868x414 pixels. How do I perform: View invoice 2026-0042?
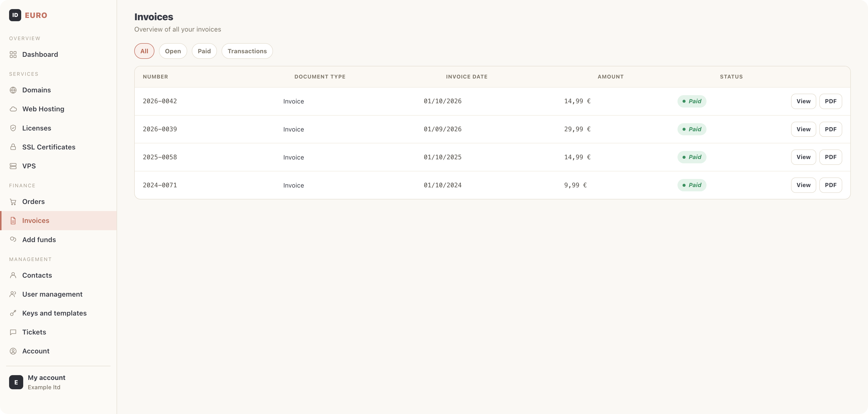[x=803, y=101]
